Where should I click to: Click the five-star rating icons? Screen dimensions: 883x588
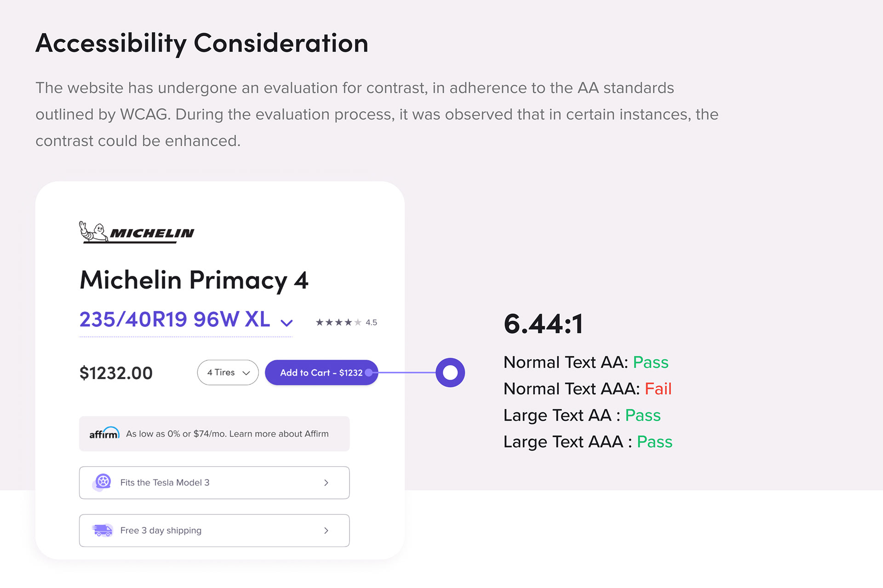(338, 322)
